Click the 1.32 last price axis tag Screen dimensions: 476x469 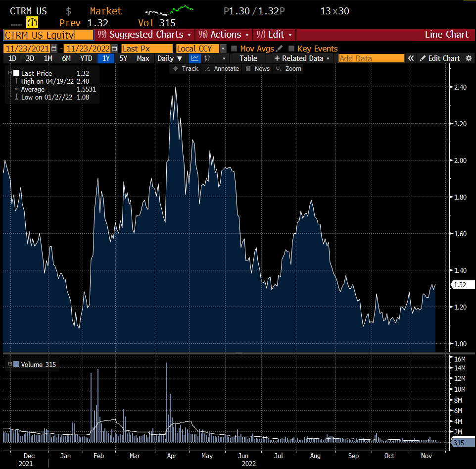(x=463, y=285)
